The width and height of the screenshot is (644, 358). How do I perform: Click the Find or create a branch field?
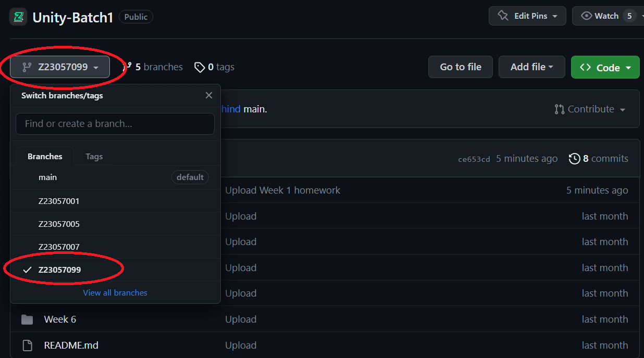click(115, 124)
